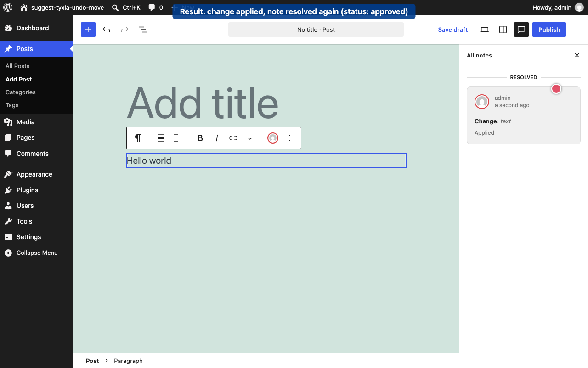Open the Media menu
The height and width of the screenshot is (368, 588).
point(37,122)
